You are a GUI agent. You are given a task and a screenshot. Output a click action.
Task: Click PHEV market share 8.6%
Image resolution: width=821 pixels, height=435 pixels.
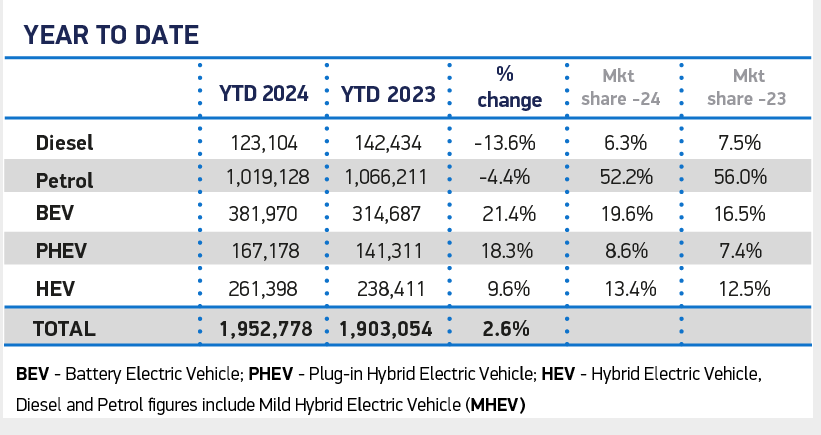[626, 251]
